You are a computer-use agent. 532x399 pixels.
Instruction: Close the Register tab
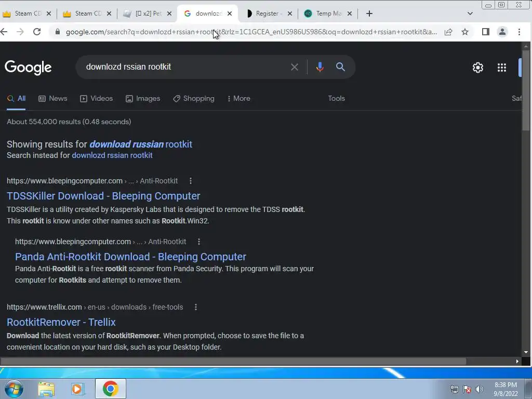point(290,14)
